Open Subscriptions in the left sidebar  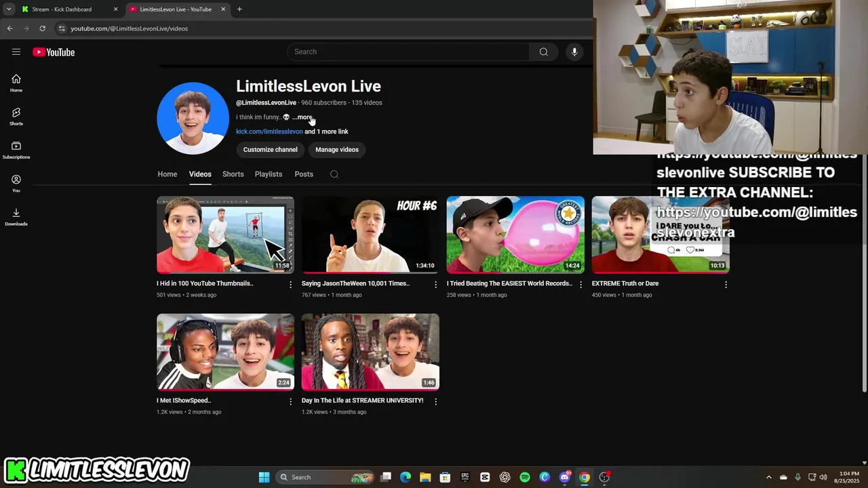click(x=16, y=150)
